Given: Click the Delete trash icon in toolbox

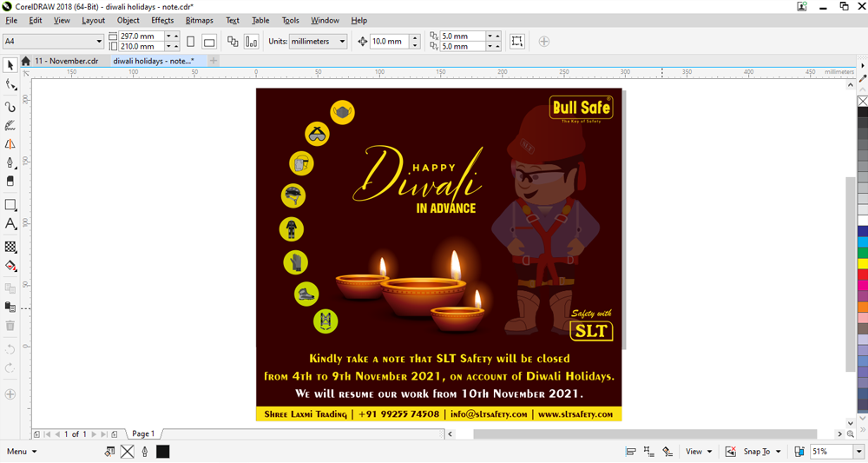Looking at the screenshot, I should [x=10, y=326].
